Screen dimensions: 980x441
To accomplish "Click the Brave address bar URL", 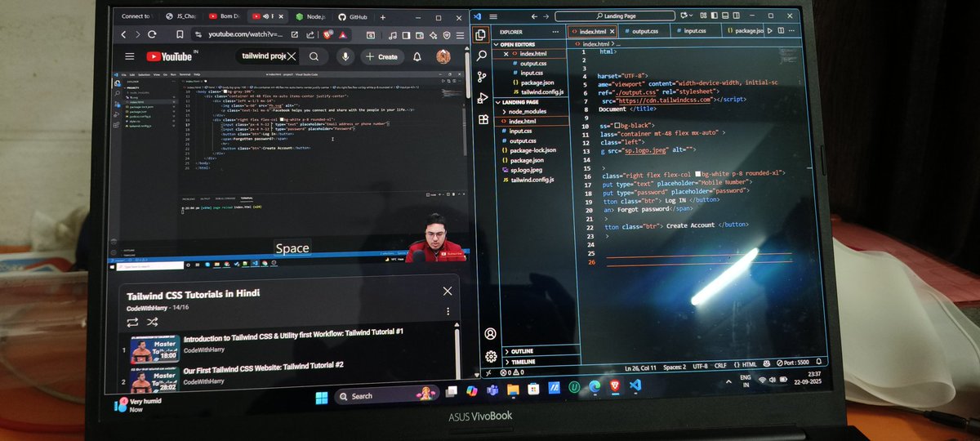I will click(x=245, y=35).
